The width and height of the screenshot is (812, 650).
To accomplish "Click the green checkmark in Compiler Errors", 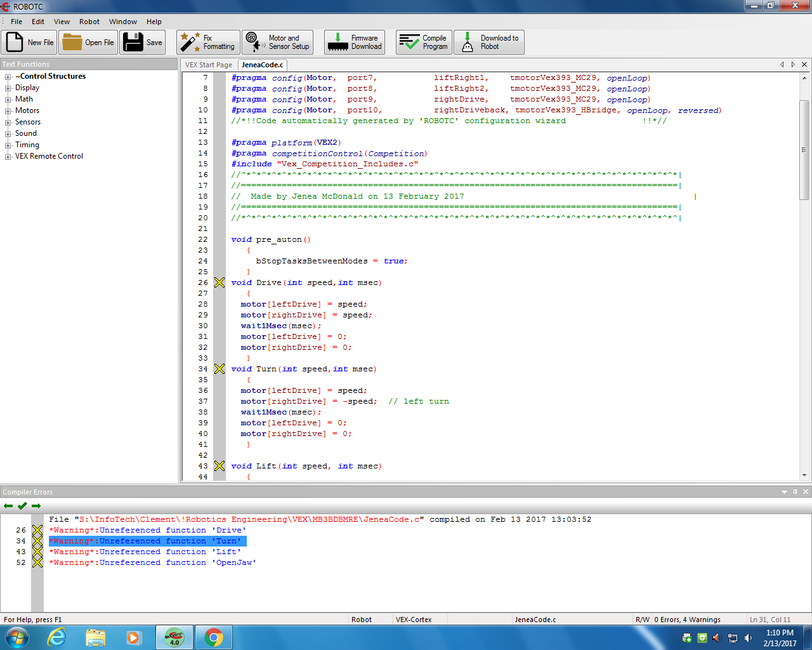I will (x=22, y=506).
